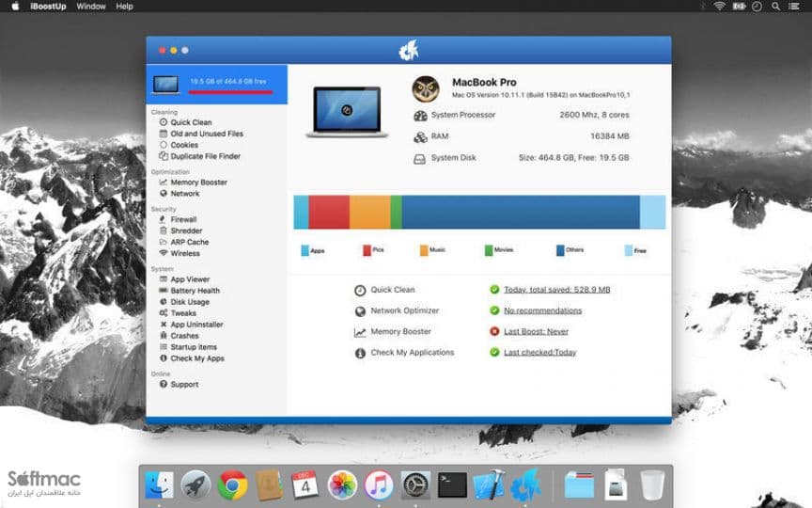Open the Window menu
812x508 pixels.
coord(90,7)
